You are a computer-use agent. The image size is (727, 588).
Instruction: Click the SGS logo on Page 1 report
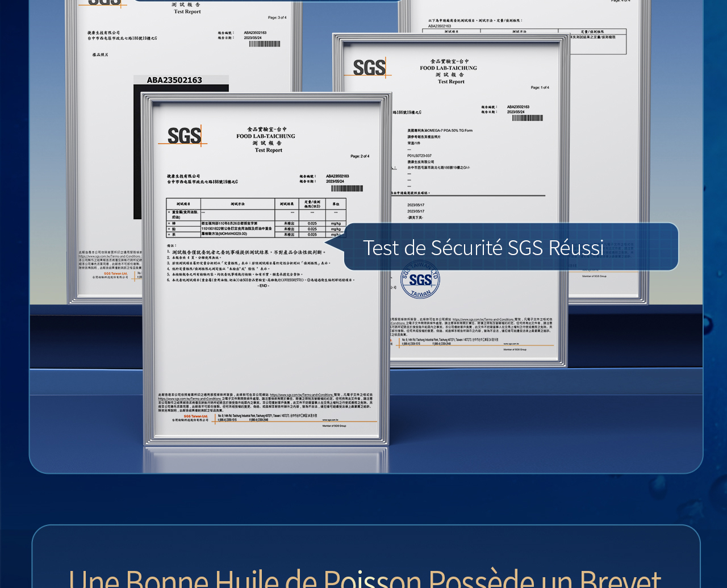(x=369, y=68)
